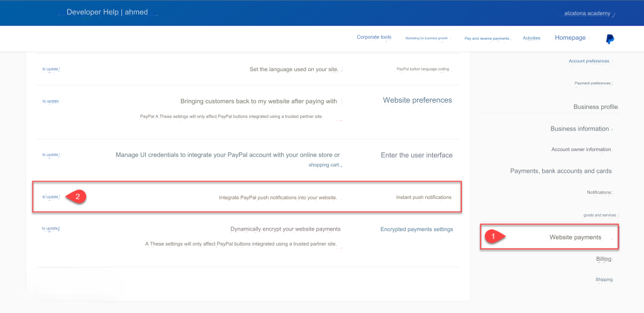Click 'Set the language used on your site' text
Viewport: 644px width, 313px height.
coord(294,69)
